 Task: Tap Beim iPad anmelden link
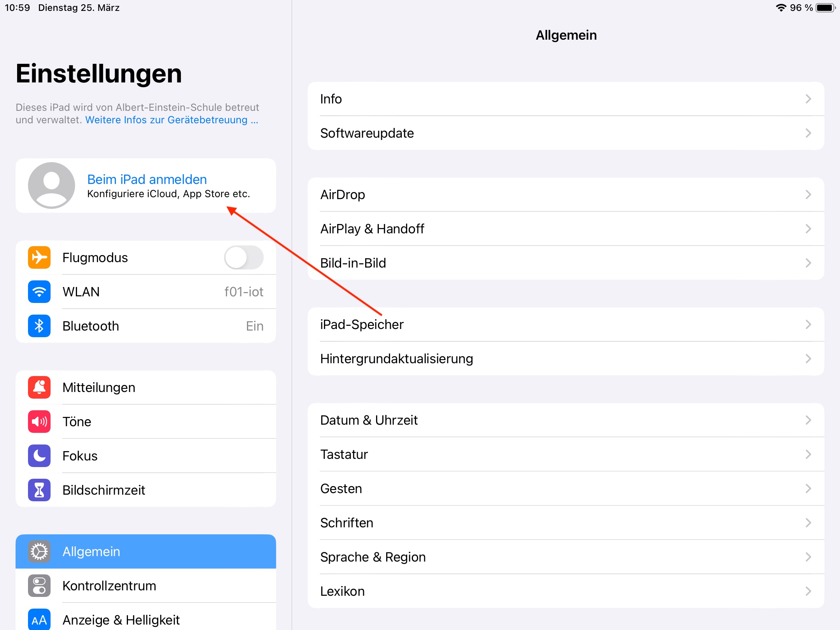[x=147, y=179]
